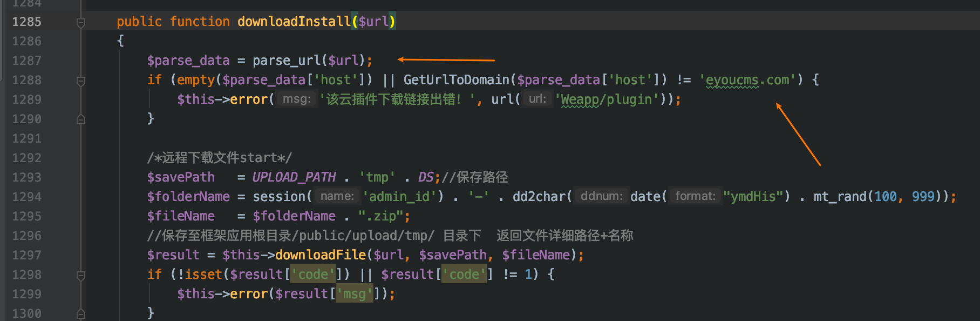Place cursor on downloadInstall function name
Viewport: 980px width, 321px height.
click(x=294, y=22)
